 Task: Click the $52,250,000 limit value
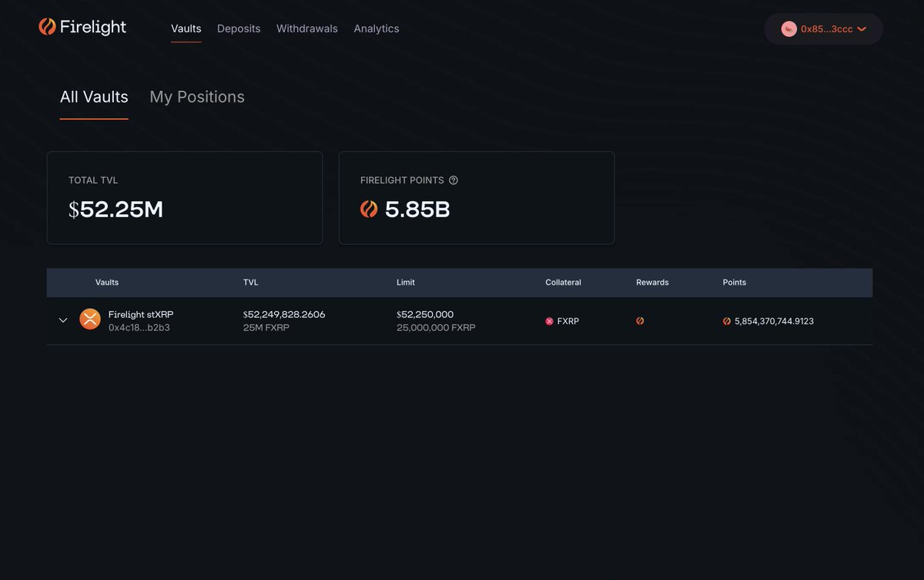[425, 314]
